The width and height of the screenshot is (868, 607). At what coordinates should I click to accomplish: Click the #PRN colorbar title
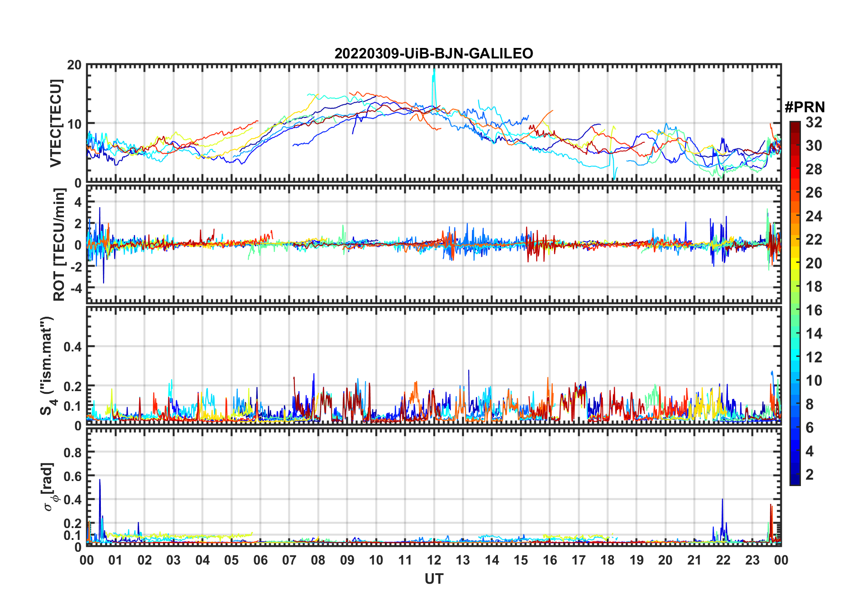[x=805, y=107]
